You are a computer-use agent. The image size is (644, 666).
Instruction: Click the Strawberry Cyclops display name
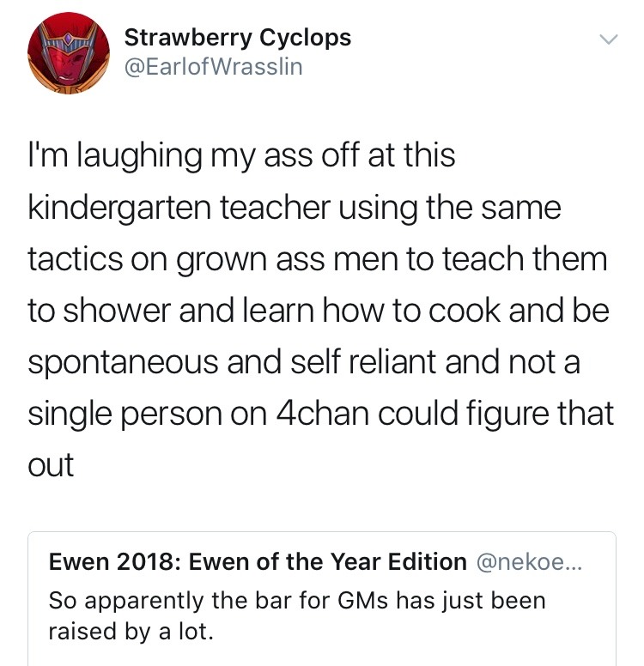tap(238, 38)
